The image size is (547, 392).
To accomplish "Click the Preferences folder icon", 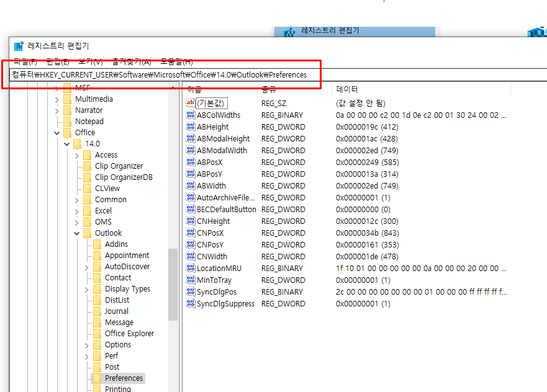I will click(97, 378).
